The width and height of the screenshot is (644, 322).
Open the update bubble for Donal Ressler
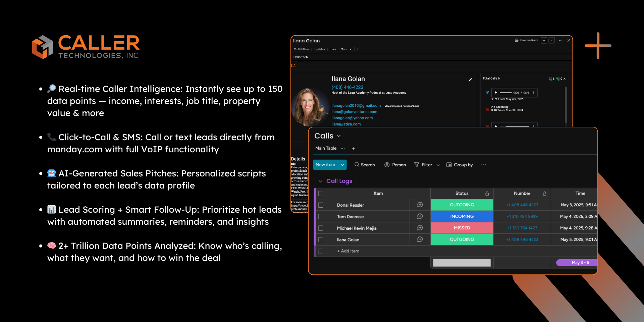click(x=420, y=205)
